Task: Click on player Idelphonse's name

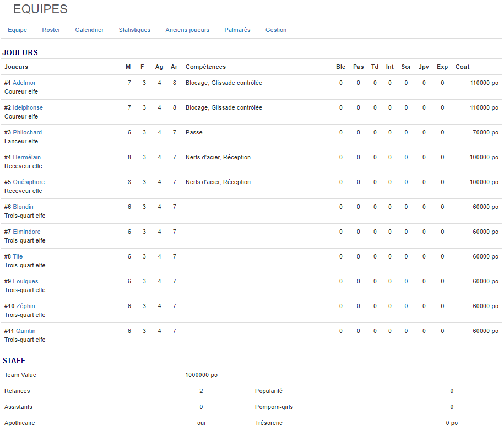Action: coord(28,107)
